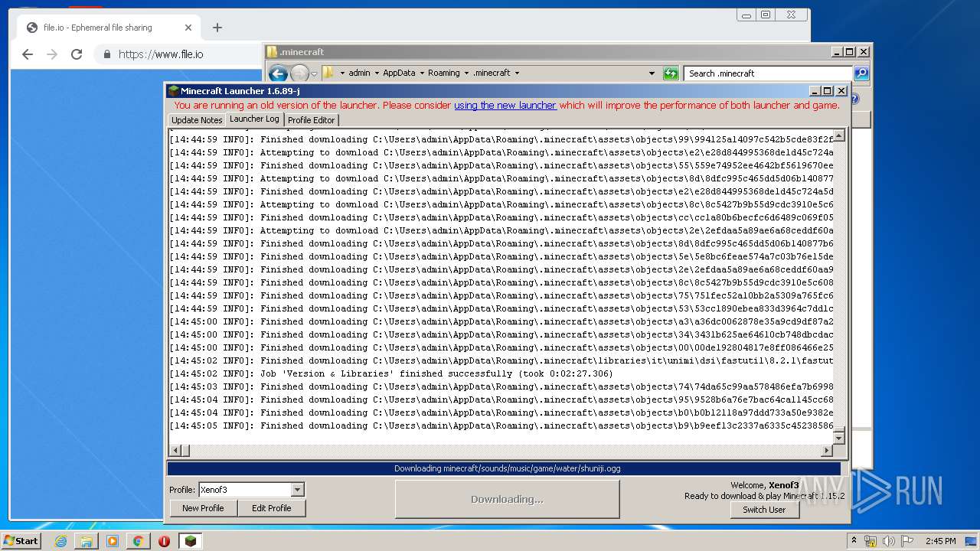Screen dimensions: 980x551
Task: Show hidden icons in the system tray
Action: point(854,540)
